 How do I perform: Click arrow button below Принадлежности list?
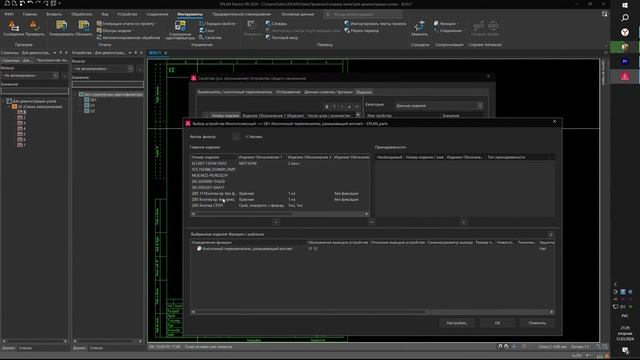(x=463, y=222)
